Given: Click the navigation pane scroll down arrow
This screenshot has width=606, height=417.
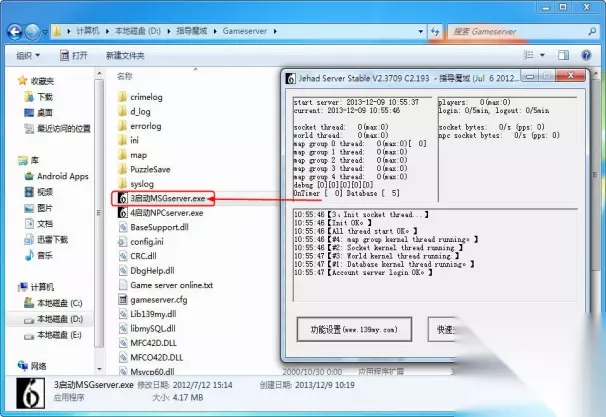Looking at the screenshot, I should coord(99,369).
